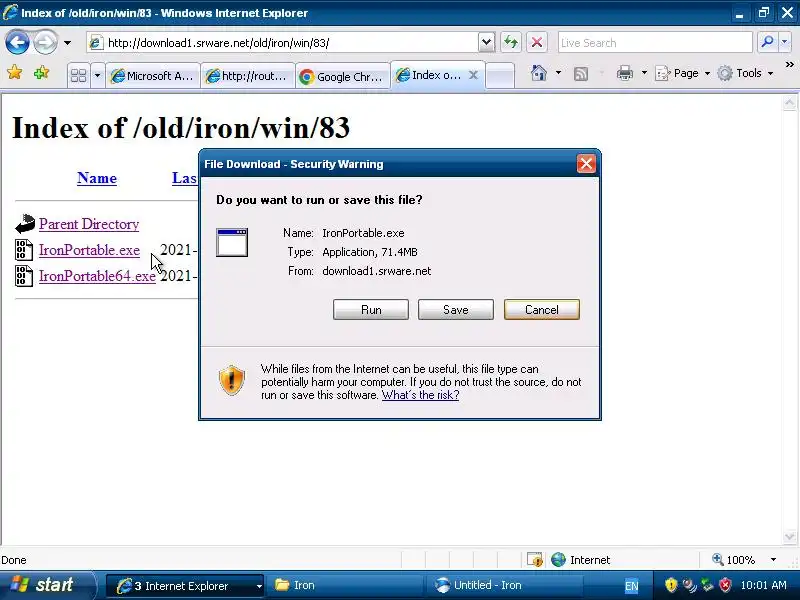Open the Tools menu
Image resolution: width=800 pixels, height=600 pixels.
click(x=745, y=73)
